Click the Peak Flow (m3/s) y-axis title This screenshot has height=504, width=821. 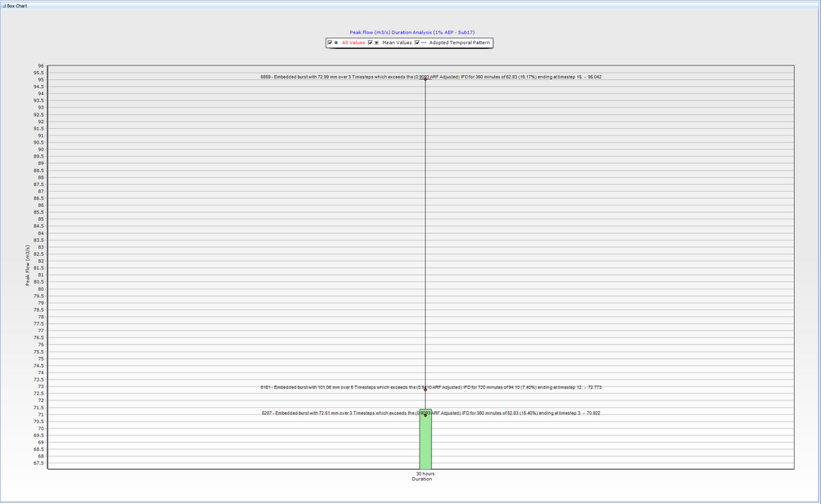tap(28, 265)
